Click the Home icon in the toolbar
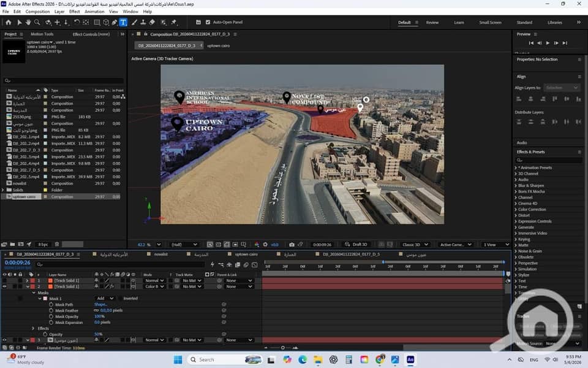Image resolution: width=588 pixels, height=368 pixels. [x=8, y=22]
